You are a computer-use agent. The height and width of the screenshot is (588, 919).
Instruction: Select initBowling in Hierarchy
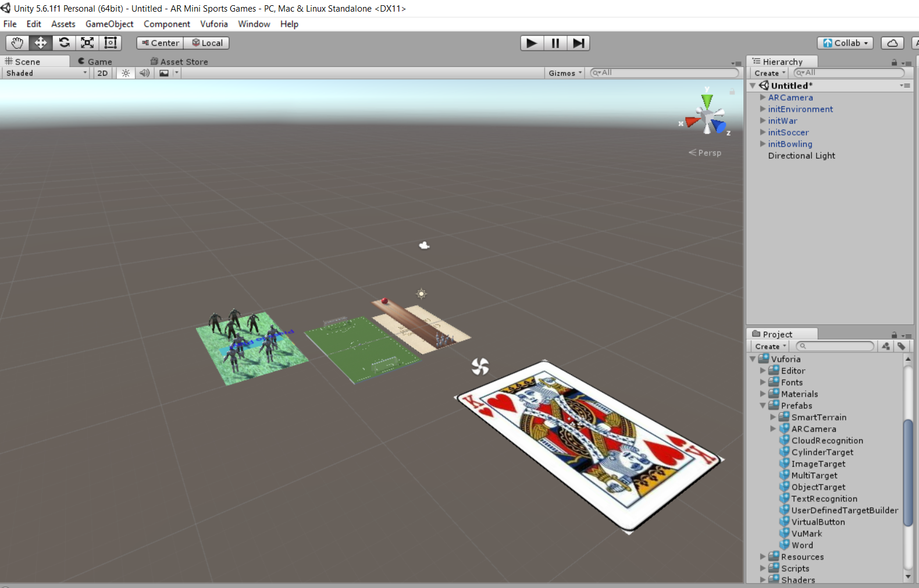[x=790, y=144]
